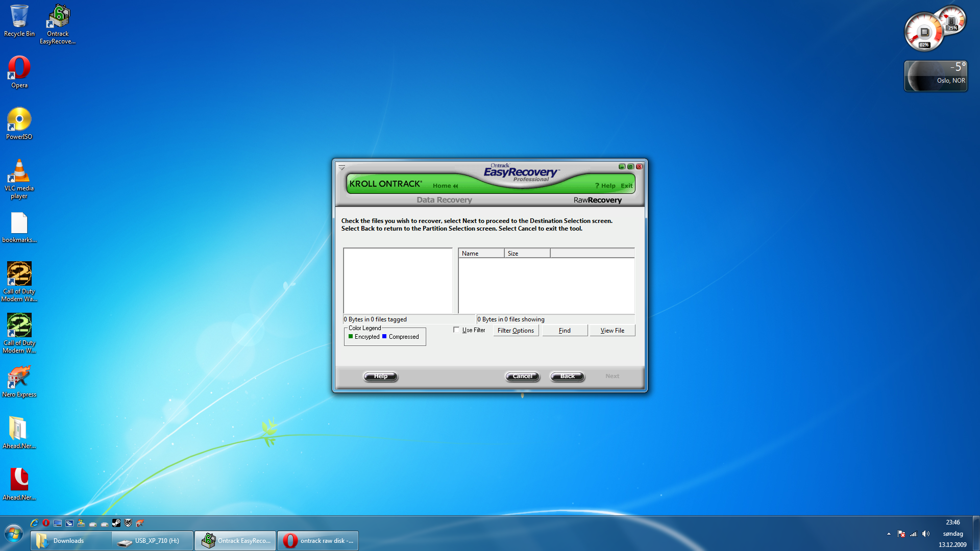980x551 pixels.
Task: Click the CPU usage gauge gadget
Action: point(924,32)
